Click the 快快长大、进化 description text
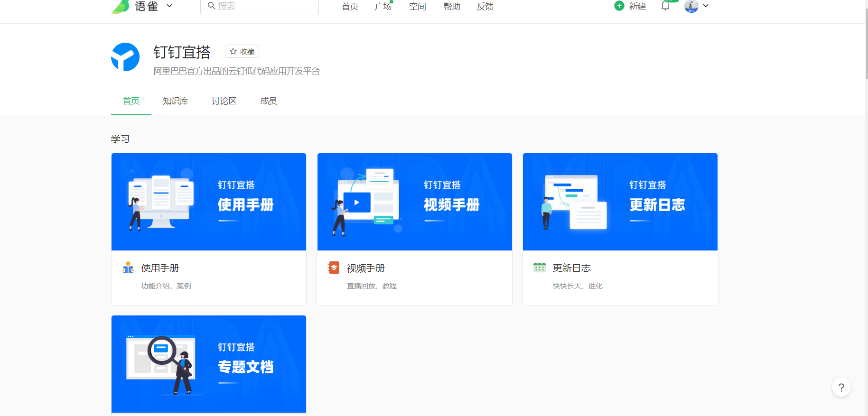This screenshot has height=416, width=868. point(578,286)
